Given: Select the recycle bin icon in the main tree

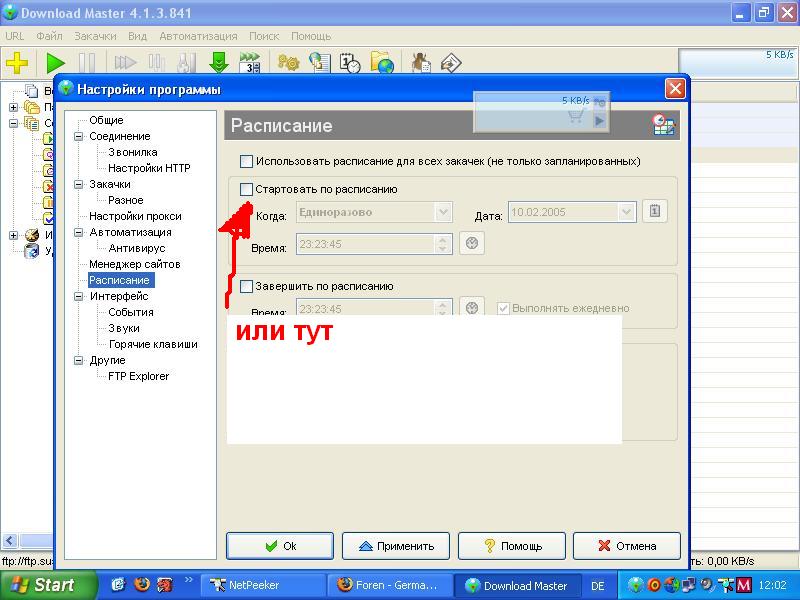Looking at the screenshot, I should [x=32, y=251].
